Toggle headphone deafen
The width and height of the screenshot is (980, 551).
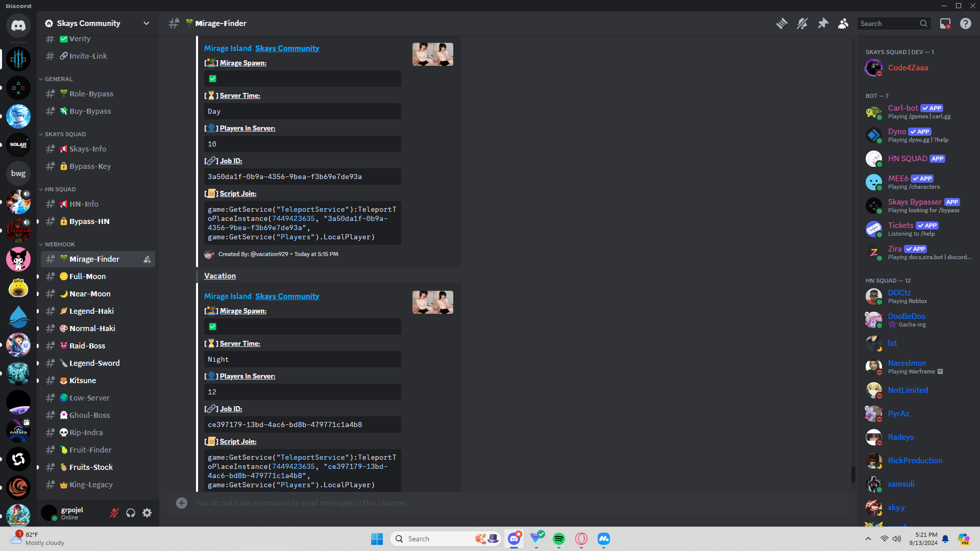[x=131, y=513]
